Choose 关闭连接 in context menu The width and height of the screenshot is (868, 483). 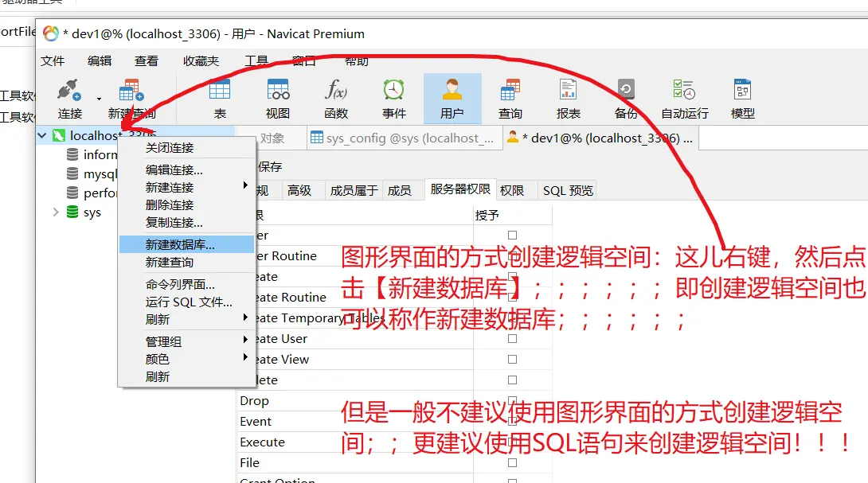(186, 148)
